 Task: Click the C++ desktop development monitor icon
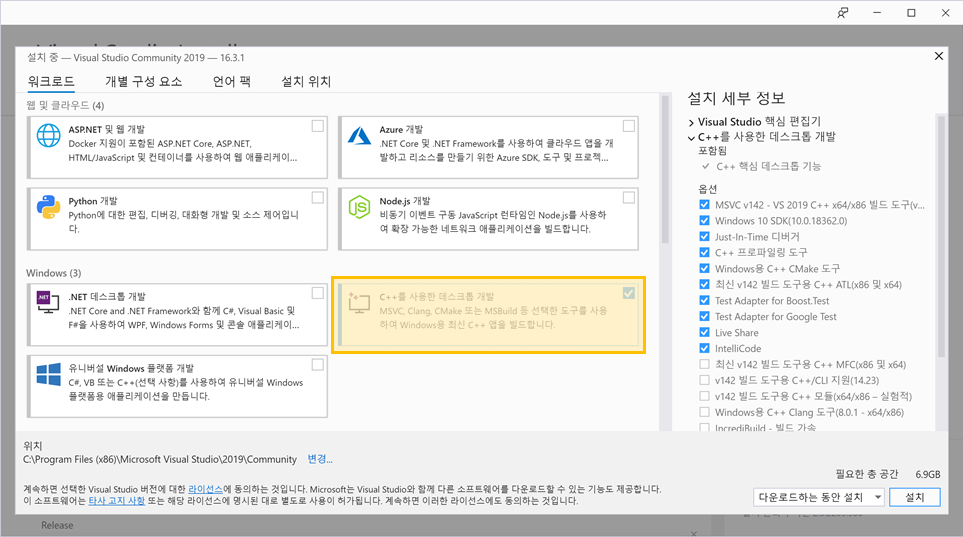(359, 302)
